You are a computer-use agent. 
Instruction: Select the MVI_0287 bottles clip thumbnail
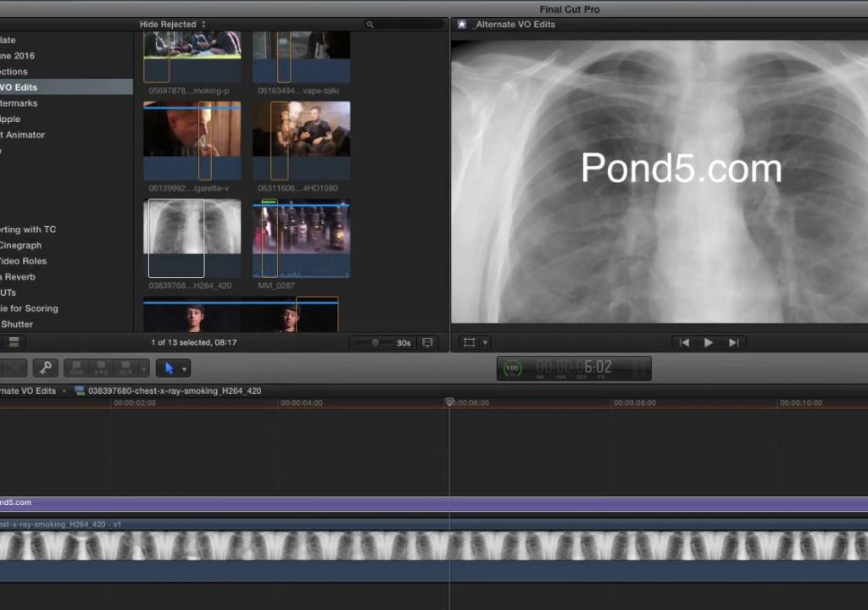301,238
